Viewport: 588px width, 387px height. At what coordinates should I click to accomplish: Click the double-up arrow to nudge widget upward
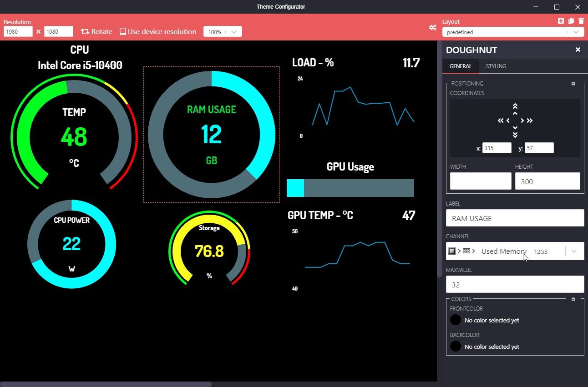tap(515, 106)
